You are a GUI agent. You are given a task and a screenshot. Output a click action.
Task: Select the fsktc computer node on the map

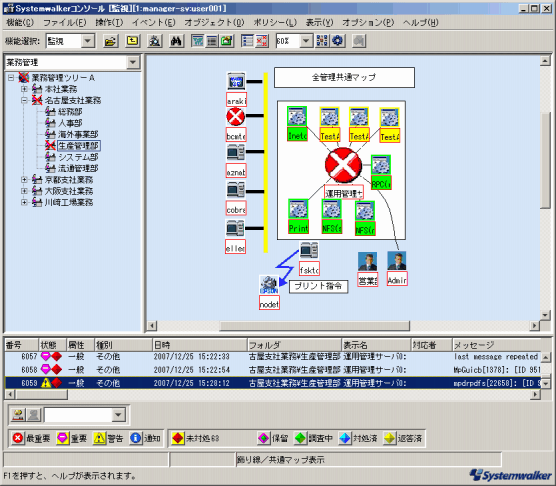(x=309, y=251)
